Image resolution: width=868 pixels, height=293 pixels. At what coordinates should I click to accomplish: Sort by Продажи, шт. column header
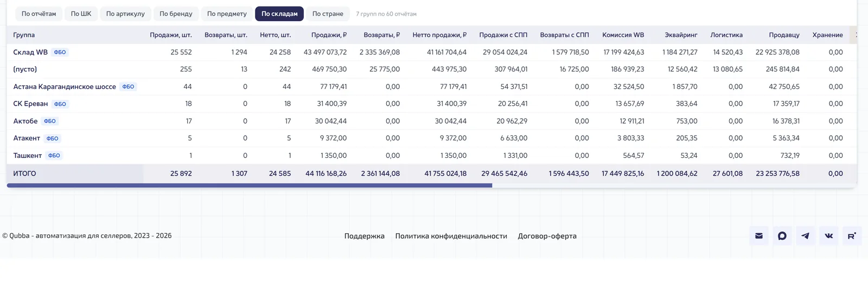coord(171,35)
